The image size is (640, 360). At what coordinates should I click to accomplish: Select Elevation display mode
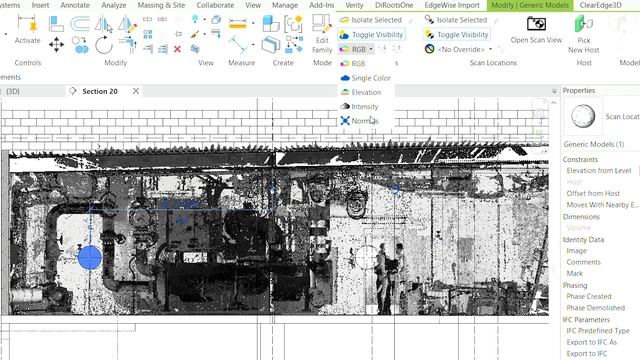[x=361, y=92]
